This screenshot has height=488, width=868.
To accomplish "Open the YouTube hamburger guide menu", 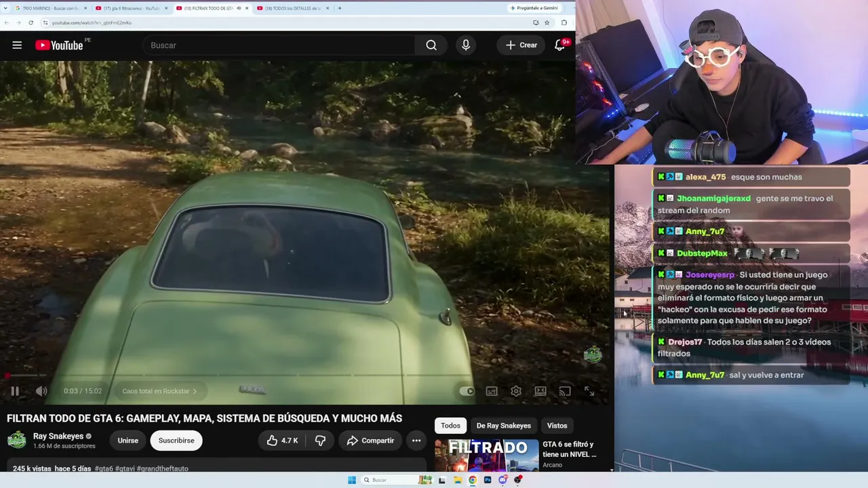I will point(17,45).
